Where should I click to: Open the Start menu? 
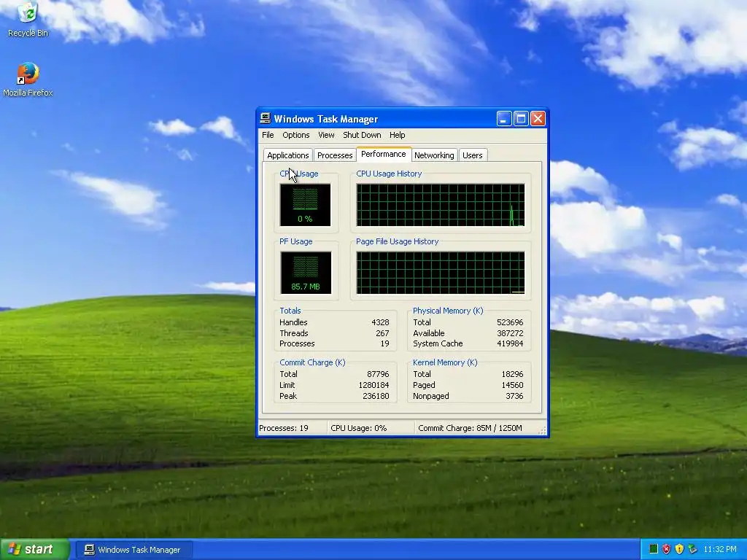pos(34,549)
